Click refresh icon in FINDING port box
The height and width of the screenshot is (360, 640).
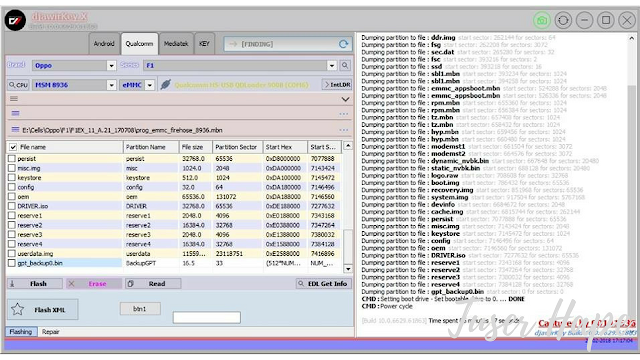[343, 44]
